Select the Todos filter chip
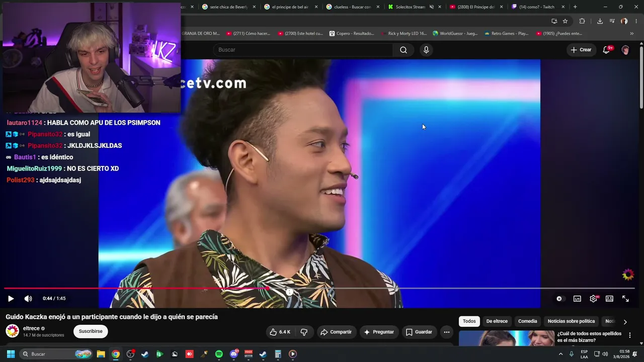This screenshot has width=644, height=362. pos(469,321)
